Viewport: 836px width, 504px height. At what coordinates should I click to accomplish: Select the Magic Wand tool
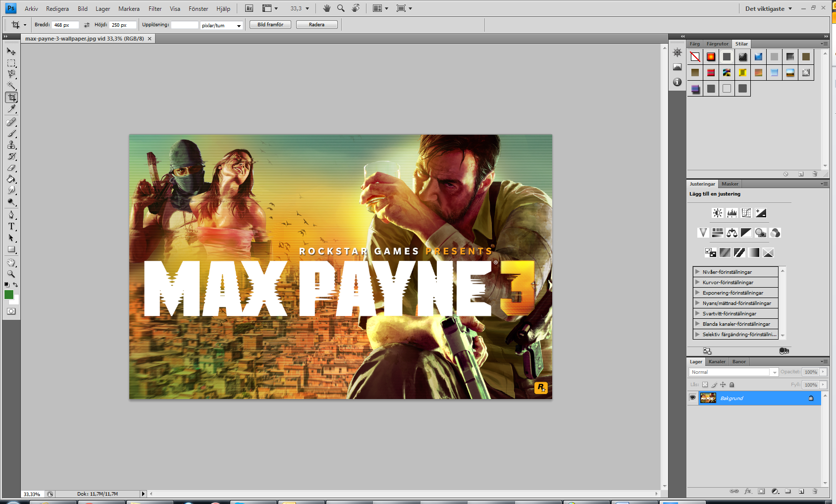pyautogui.click(x=11, y=86)
